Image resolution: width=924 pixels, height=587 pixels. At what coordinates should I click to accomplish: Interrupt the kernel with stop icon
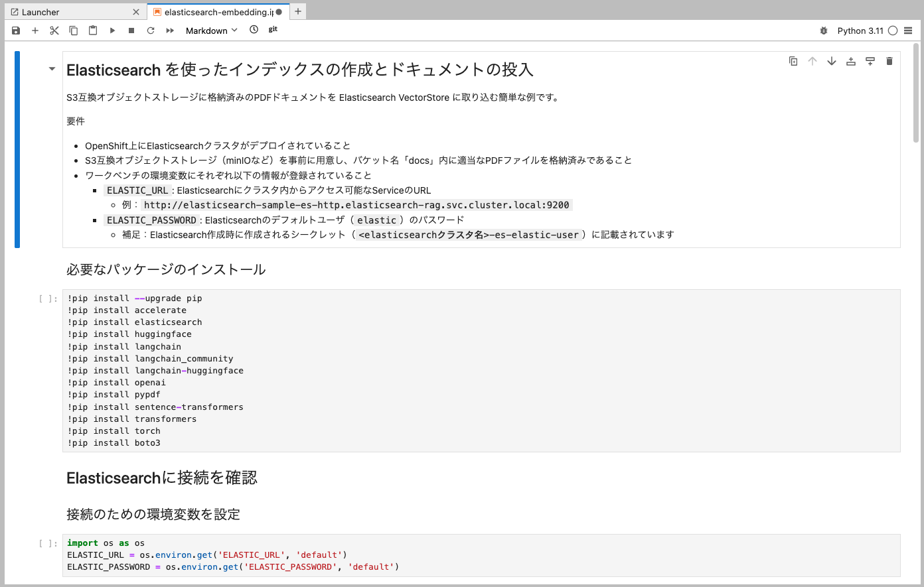point(131,31)
